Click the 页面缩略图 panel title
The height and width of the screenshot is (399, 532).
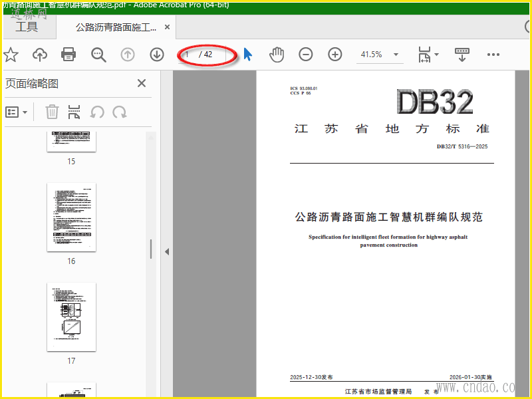[x=32, y=84]
